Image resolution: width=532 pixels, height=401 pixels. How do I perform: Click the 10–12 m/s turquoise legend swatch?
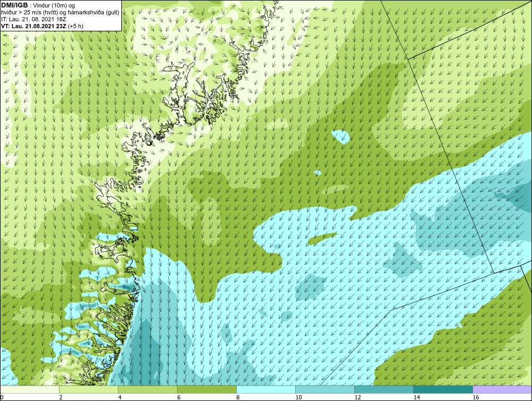[x=325, y=389]
